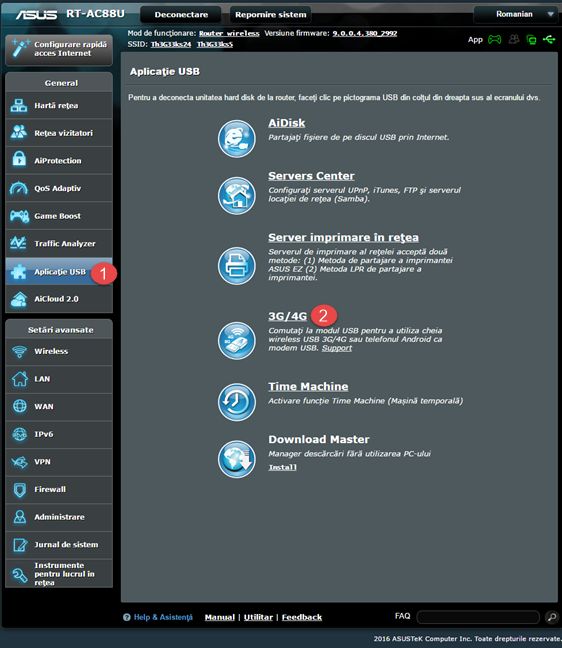This screenshot has width=562, height=648.
Task: Click the network printer server icon
Action: pyautogui.click(x=236, y=266)
